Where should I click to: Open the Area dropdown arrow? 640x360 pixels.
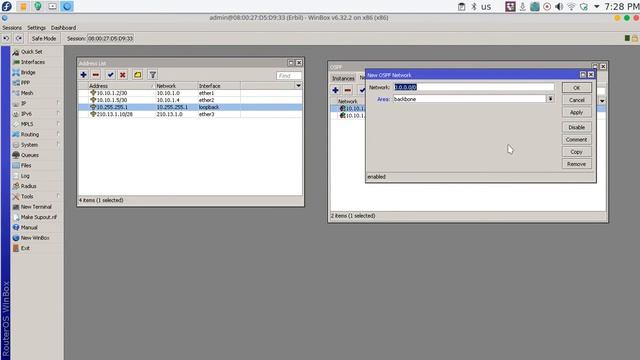coord(550,99)
